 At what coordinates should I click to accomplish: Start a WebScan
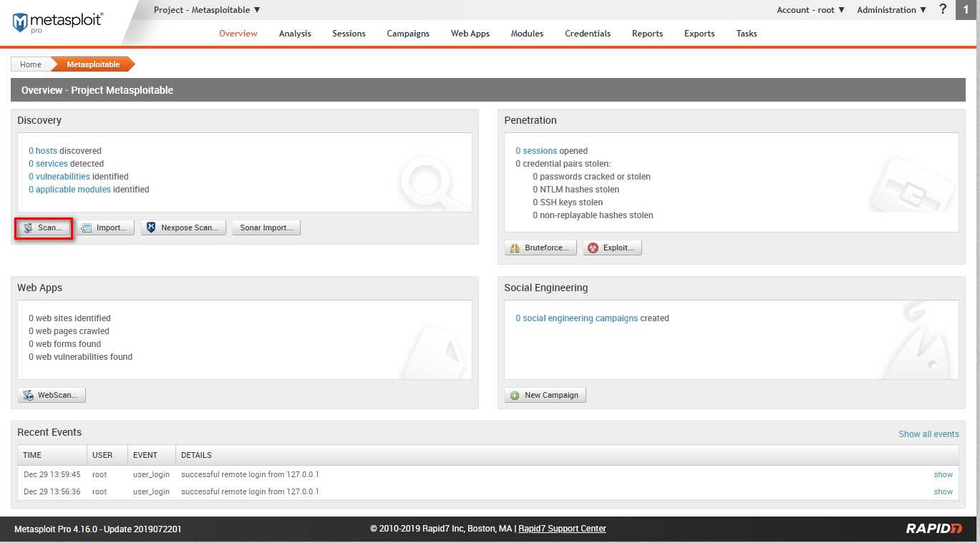[52, 396]
